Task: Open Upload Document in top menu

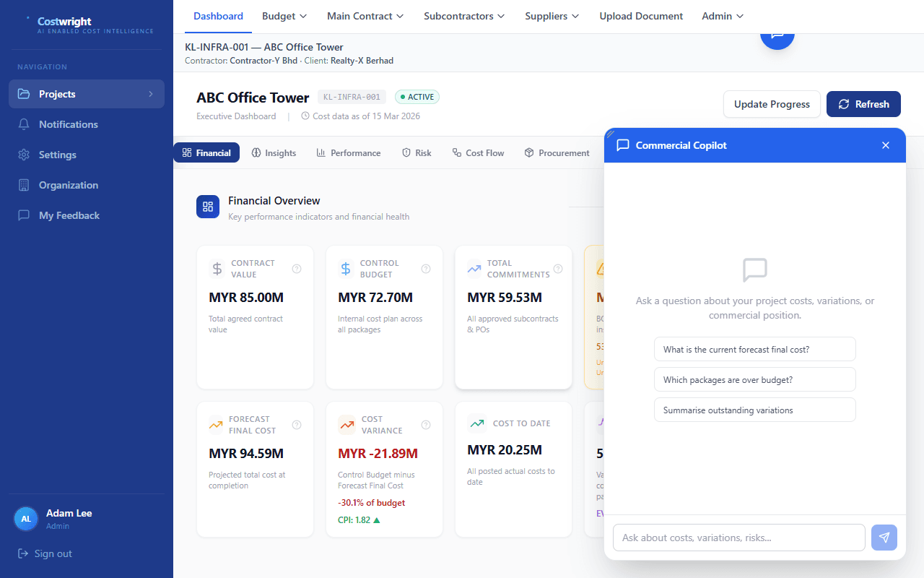Action: click(x=641, y=16)
